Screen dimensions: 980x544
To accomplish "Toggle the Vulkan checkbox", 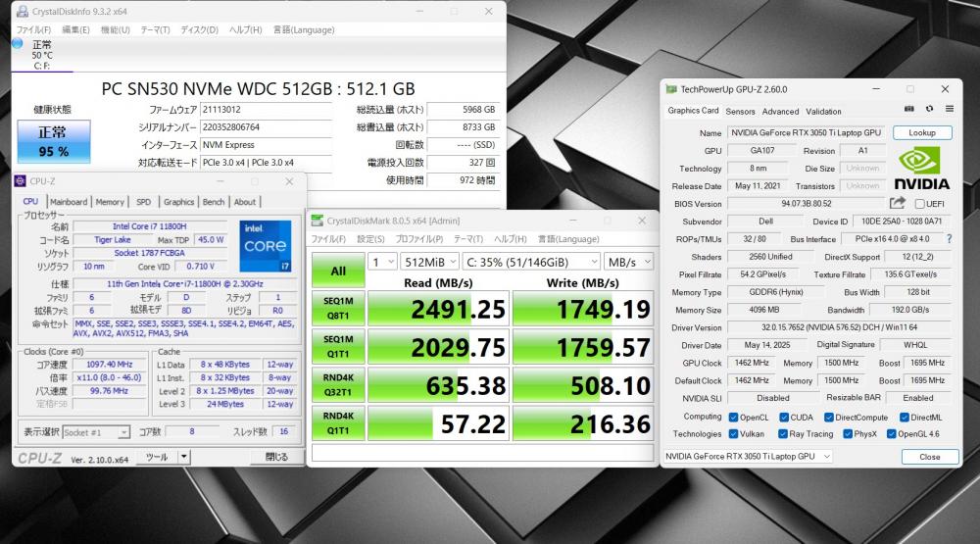I will [734, 434].
